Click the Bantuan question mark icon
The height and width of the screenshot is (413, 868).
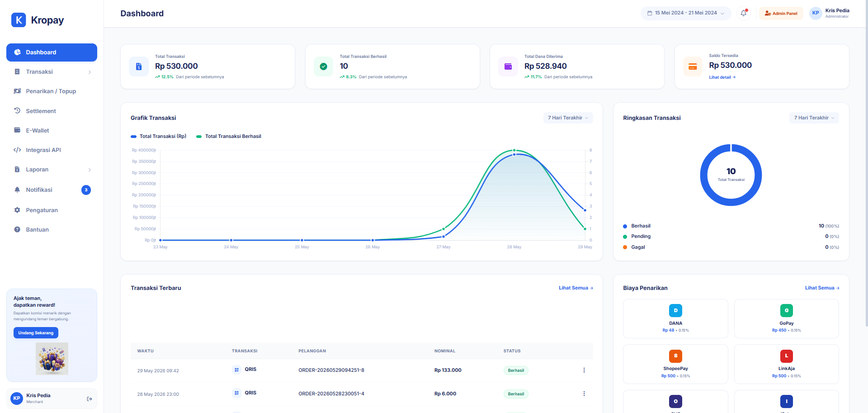17,229
